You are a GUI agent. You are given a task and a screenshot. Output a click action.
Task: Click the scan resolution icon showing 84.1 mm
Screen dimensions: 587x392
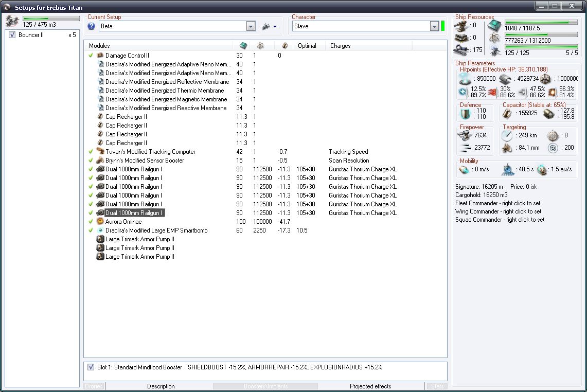pyautogui.click(x=507, y=148)
